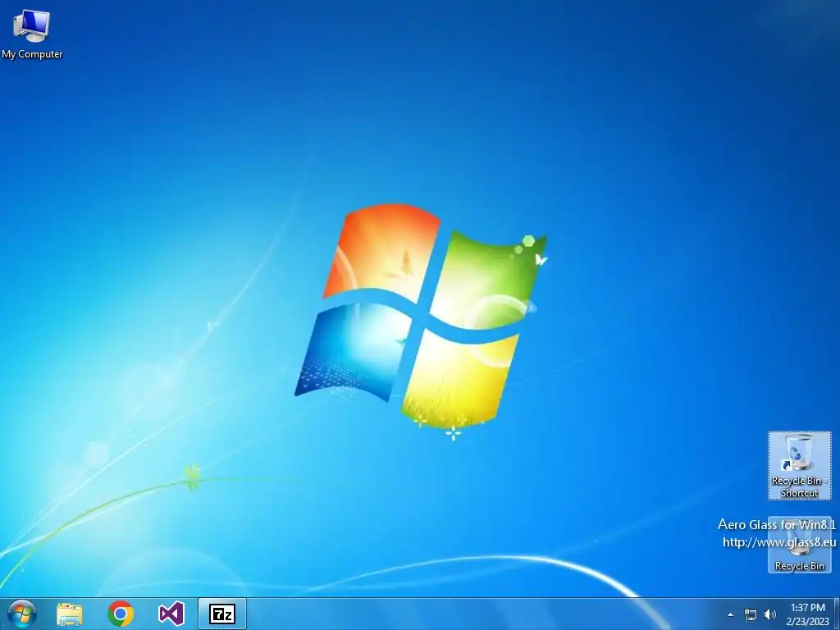
Task: Open Visual Studio from the taskbar
Action: tap(171, 614)
